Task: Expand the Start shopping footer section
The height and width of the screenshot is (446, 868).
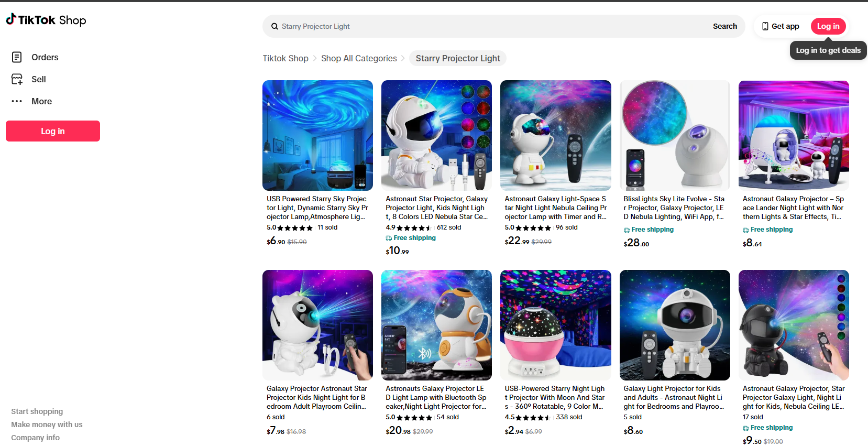Action: coord(37,411)
